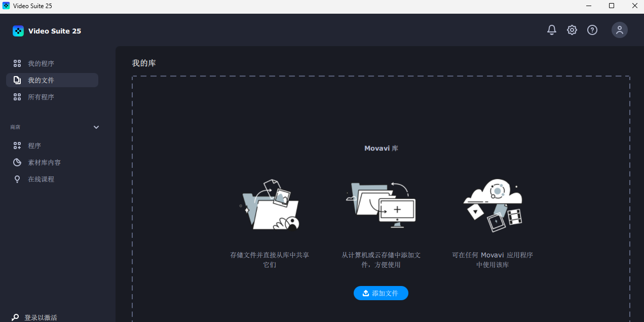Click text 从计算机或云存储中添加文件
The image size is (644, 322).
[381, 260]
